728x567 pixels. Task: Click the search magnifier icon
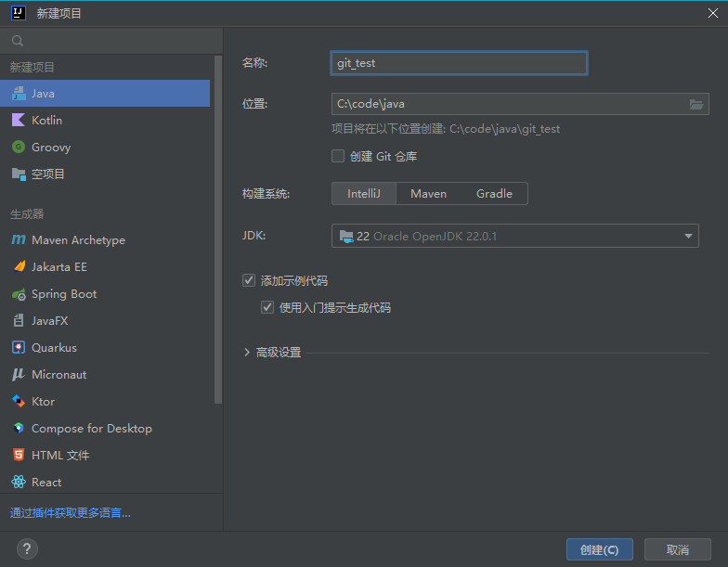click(x=17, y=41)
